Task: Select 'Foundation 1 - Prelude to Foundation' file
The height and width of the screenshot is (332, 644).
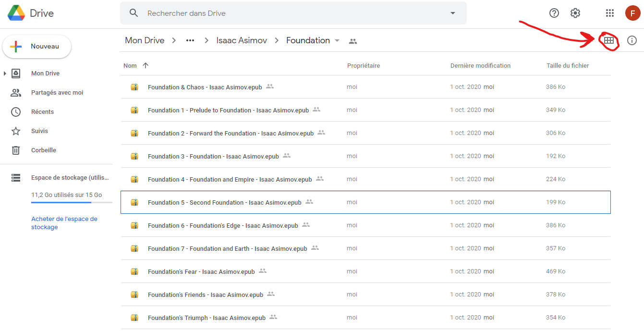Action: click(x=365, y=110)
